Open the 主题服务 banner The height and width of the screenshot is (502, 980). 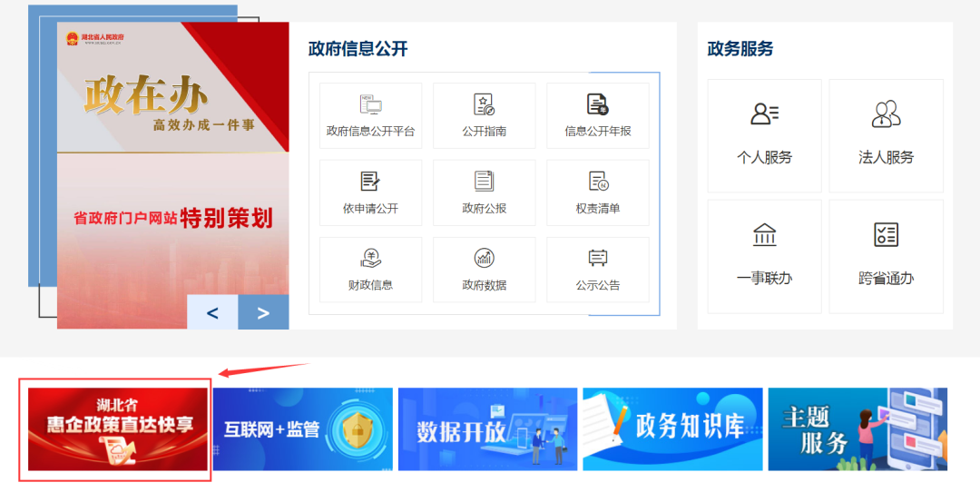click(857, 429)
